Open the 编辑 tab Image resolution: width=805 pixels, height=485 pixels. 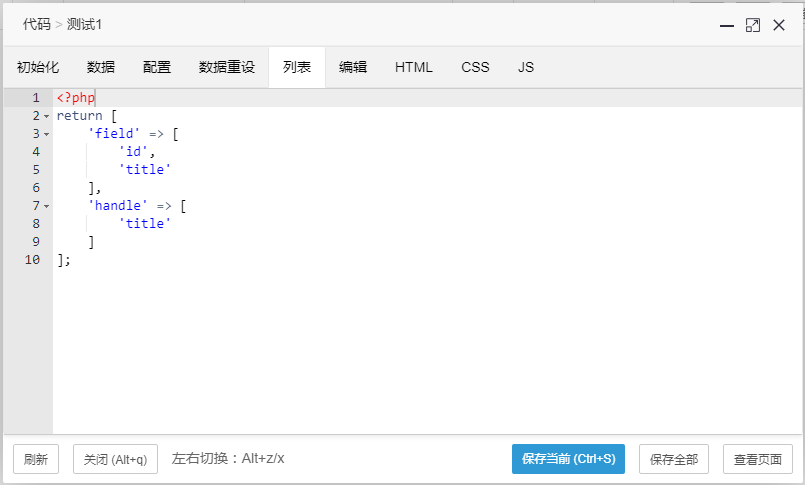click(x=353, y=67)
